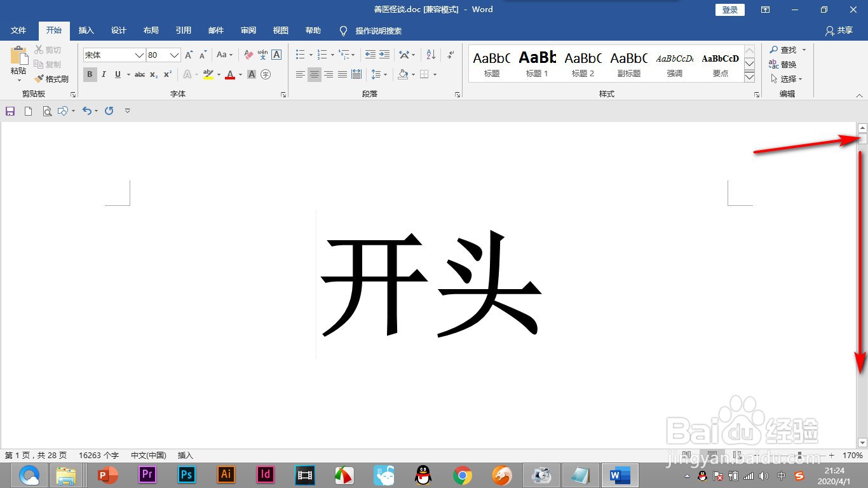Switch to the 插入 (Insert) tab

(x=86, y=30)
